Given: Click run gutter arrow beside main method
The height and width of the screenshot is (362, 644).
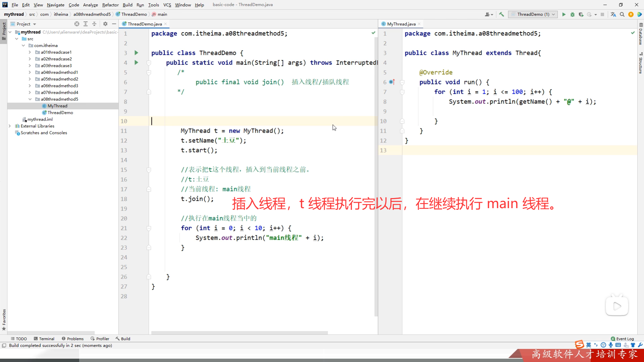Looking at the screenshot, I should point(136,62).
